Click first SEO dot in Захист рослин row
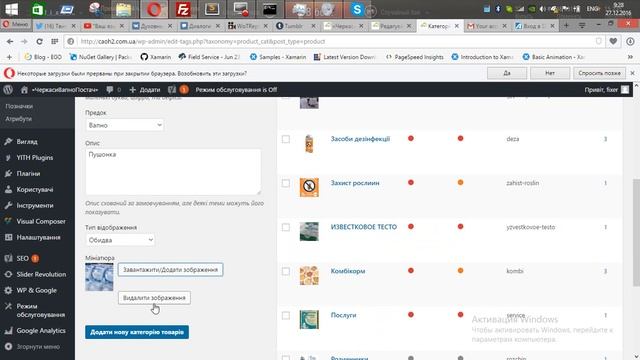Viewport: 640px width, 360px height. coord(411,182)
